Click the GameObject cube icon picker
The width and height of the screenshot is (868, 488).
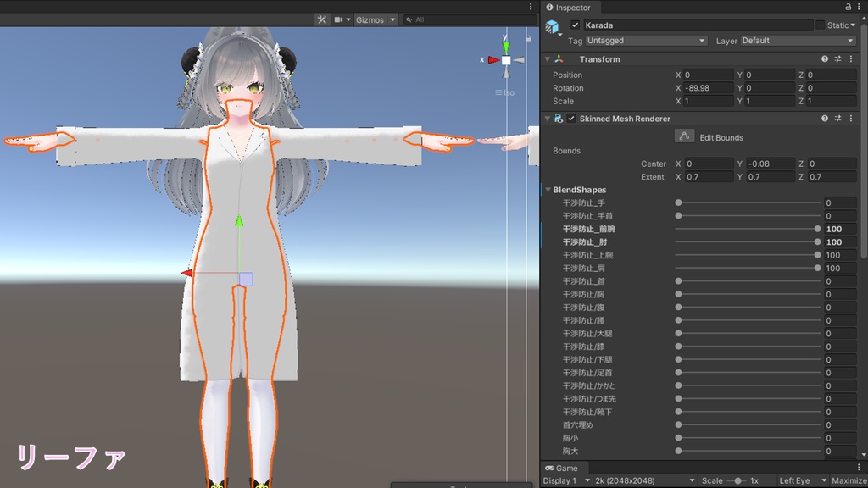[552, 26]
